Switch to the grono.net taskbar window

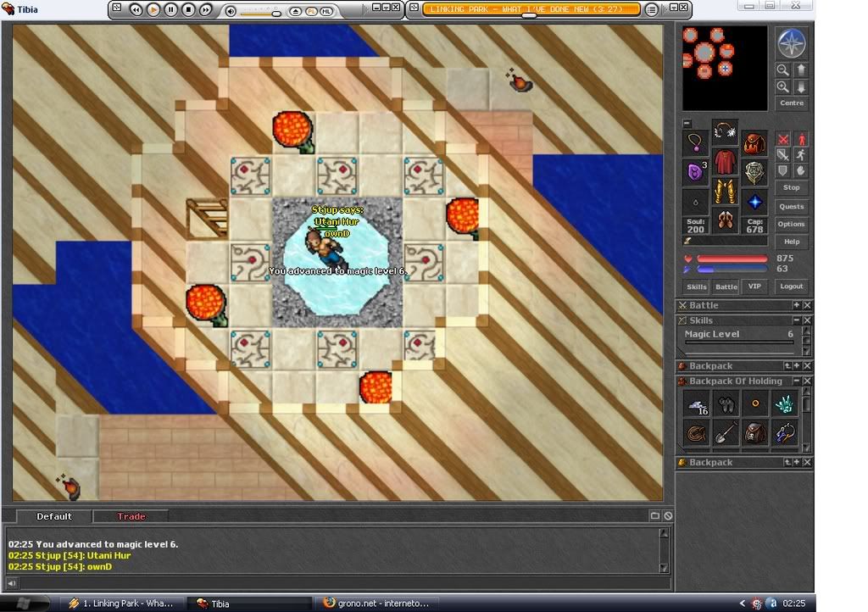pyautogui.click(x=376, y=604)
